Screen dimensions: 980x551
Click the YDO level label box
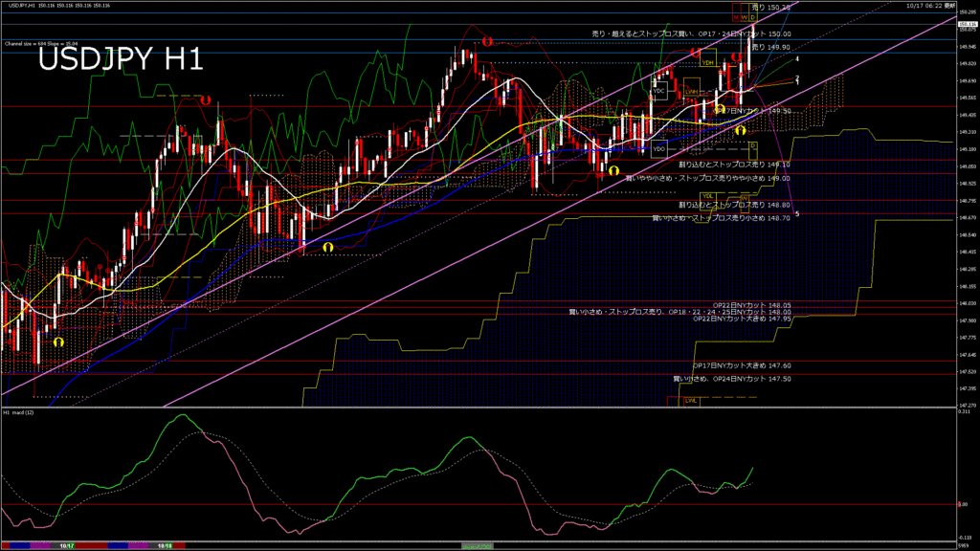658,148
